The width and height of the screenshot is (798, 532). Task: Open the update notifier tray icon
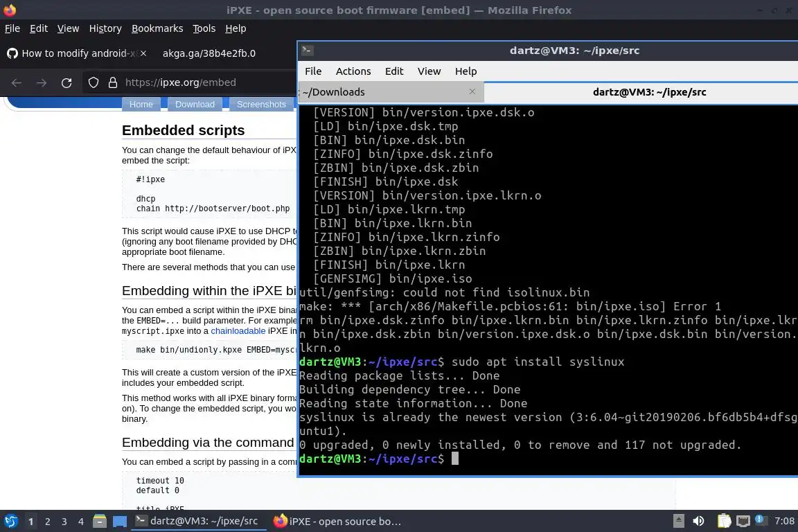pos(761,520)
